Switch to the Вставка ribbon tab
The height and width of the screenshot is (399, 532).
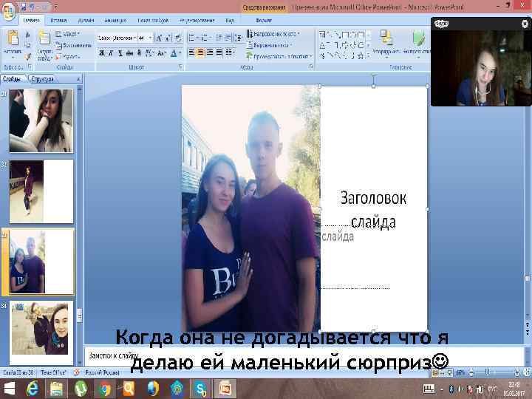tap(58, 21)
